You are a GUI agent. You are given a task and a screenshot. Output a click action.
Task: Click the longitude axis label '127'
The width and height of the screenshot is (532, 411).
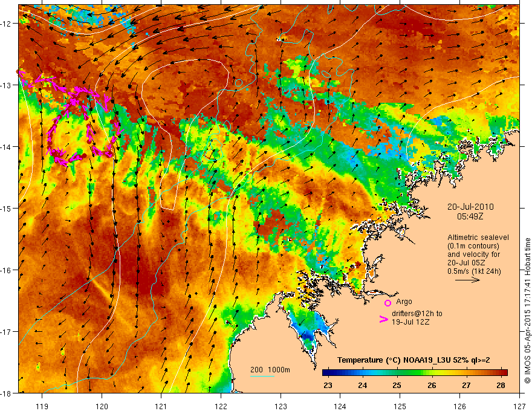[519, 406]
